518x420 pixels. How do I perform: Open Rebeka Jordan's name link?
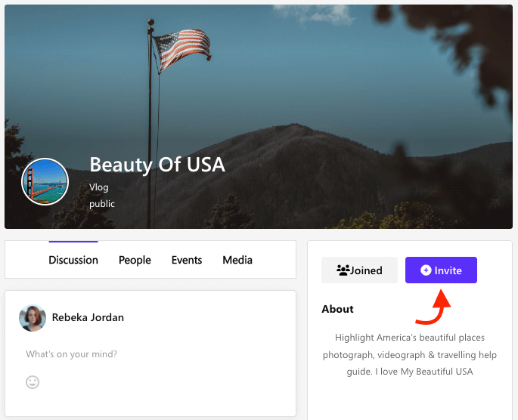coord(88,318)
